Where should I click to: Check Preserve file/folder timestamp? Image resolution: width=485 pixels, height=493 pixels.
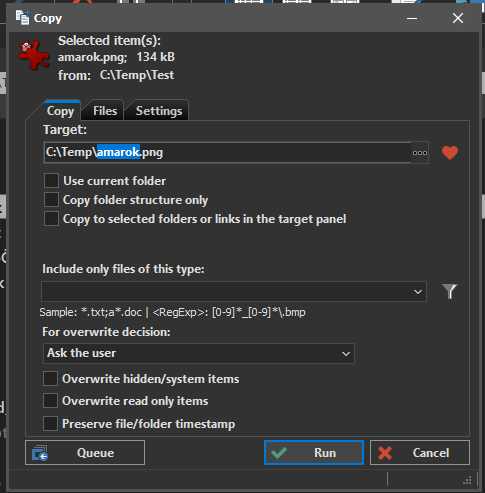click(50, 424)
